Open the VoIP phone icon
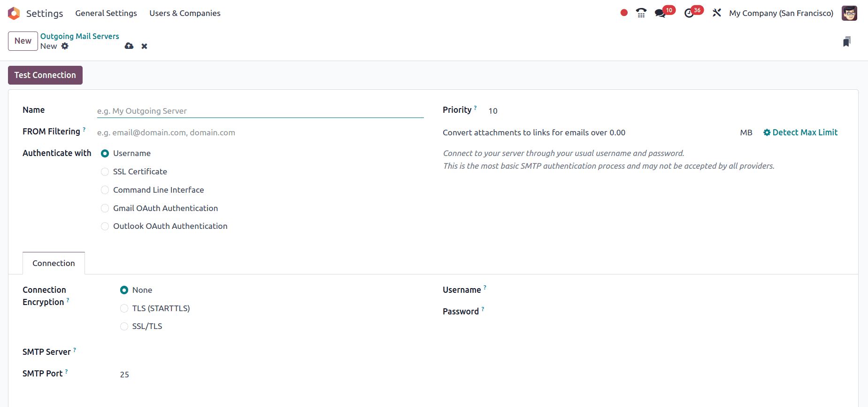Screen dimensions: 868x407 641,13
